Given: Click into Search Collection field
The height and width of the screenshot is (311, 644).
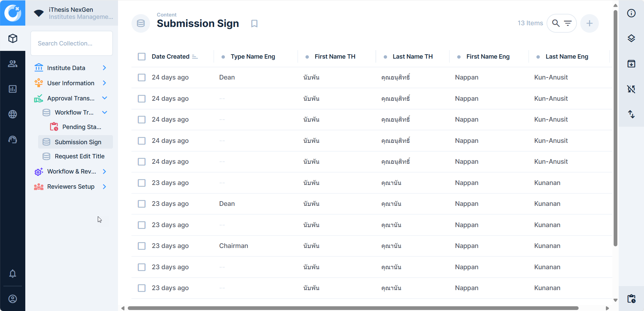Looking at the screenshot, I should (x=71, y=43).
